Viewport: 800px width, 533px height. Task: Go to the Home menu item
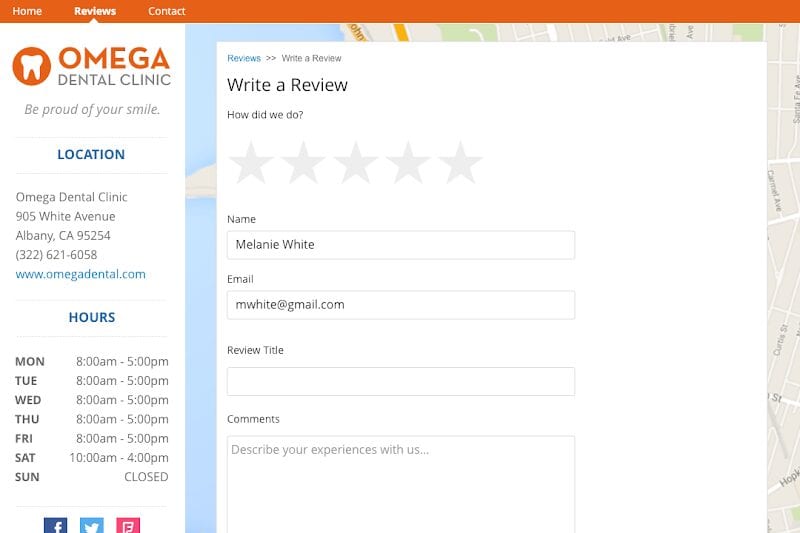coord(27,11)
